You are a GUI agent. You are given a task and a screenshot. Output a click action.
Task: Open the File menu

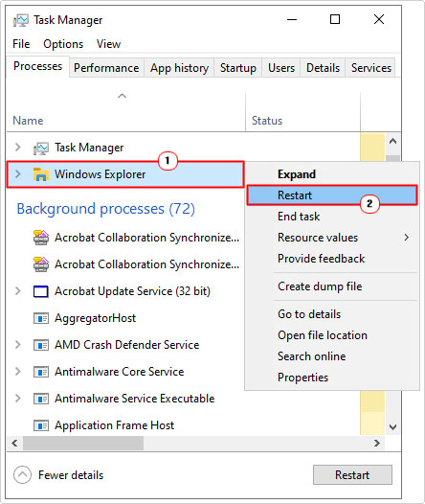21,44
